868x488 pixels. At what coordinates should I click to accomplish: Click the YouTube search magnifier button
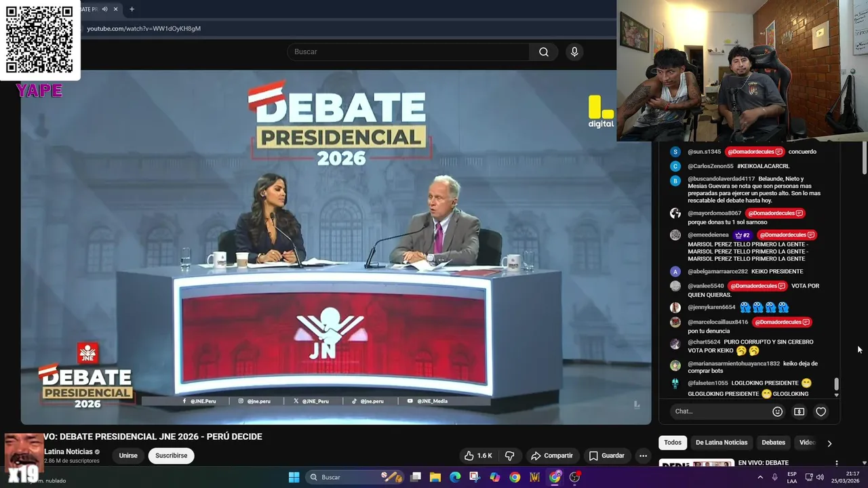point(544,52)
